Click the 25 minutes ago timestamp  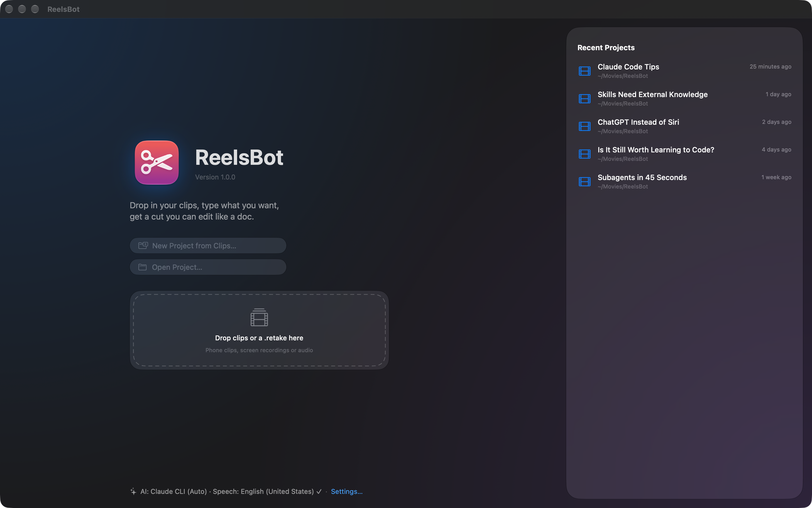[770, 67]
